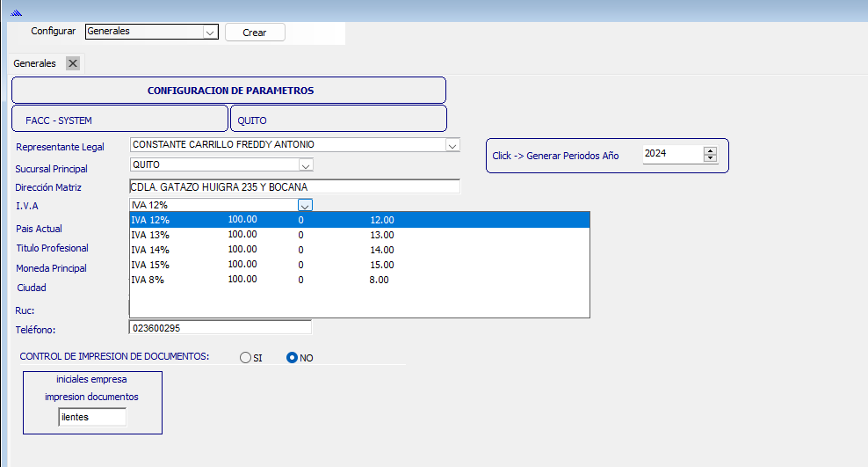This screenshot has height=467, width=868.
Task: Select NO for document print control
Action: coord(293,358)
